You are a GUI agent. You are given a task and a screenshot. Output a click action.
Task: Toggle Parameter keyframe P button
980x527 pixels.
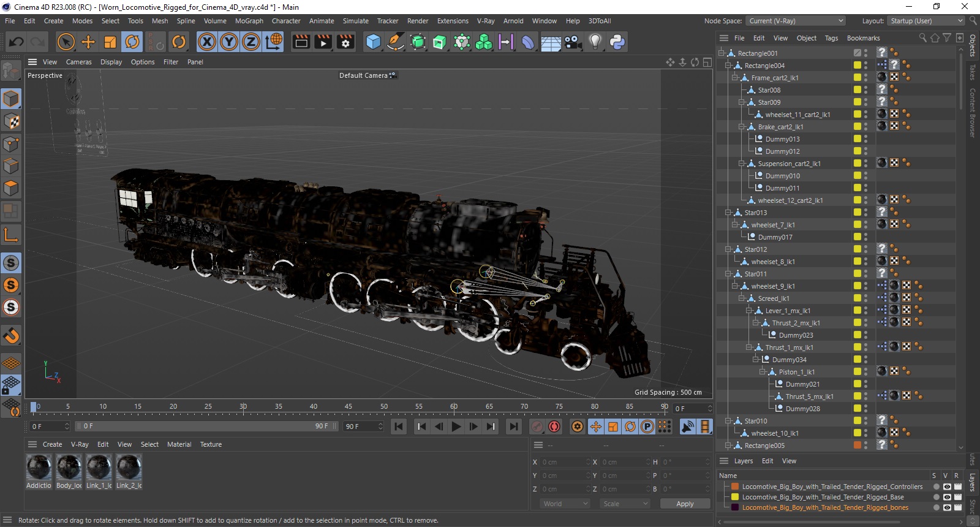pyautogui.click(x=647, y=427)
